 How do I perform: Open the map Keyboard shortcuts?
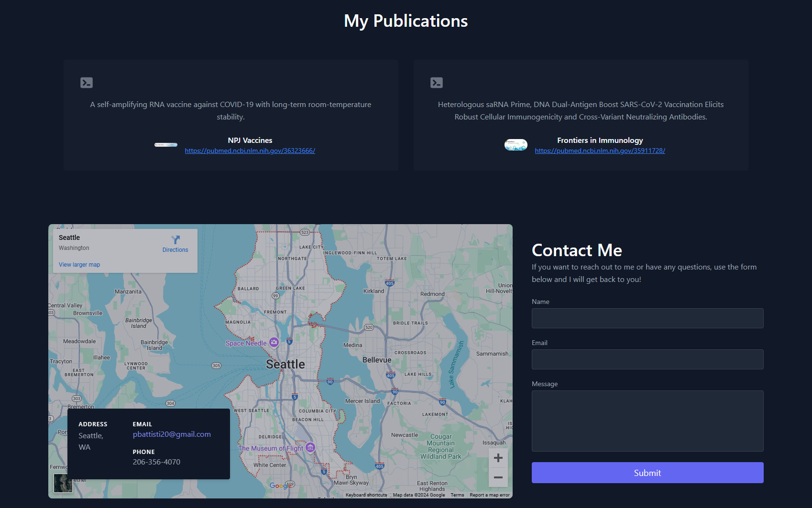[365, 495]
